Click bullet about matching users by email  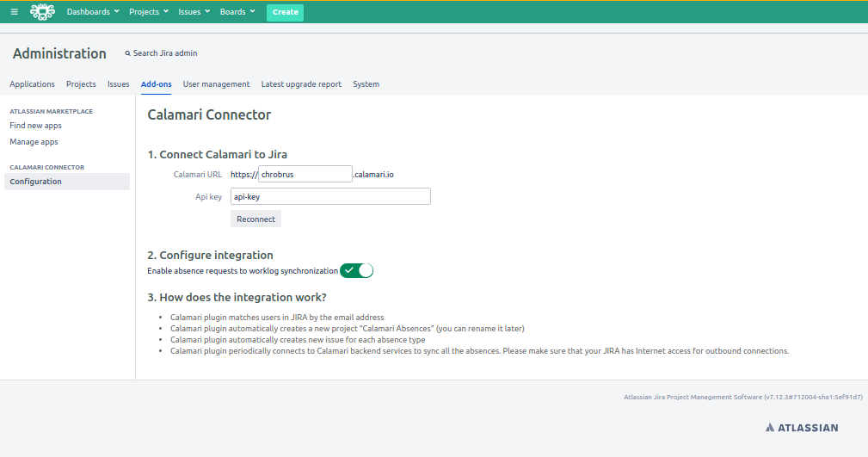(277, 318)
